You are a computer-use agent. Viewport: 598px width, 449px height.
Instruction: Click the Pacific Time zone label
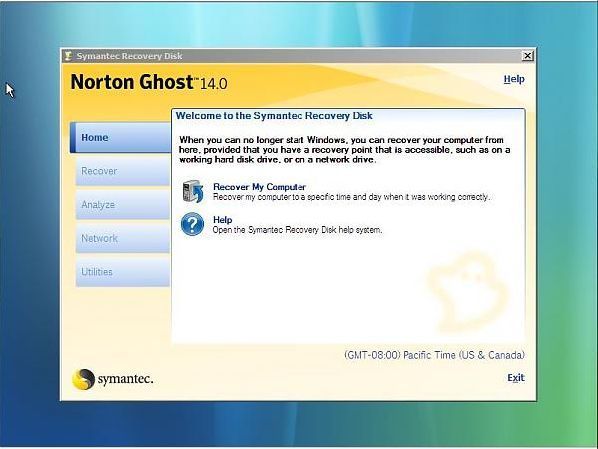434,355
